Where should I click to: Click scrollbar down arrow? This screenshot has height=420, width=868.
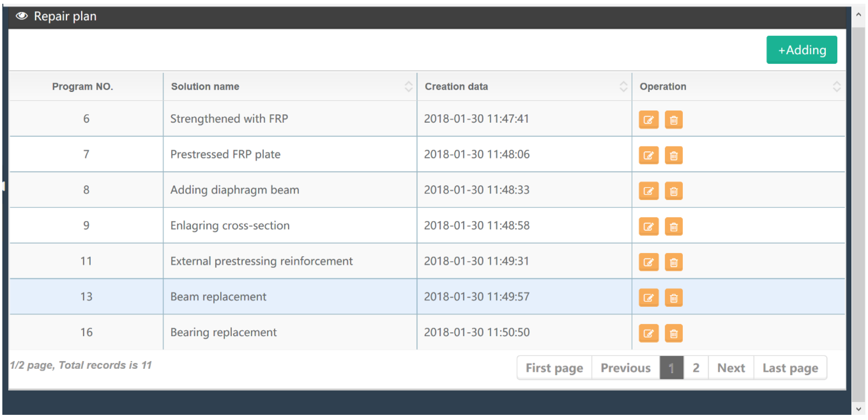[x=858, y=409]
